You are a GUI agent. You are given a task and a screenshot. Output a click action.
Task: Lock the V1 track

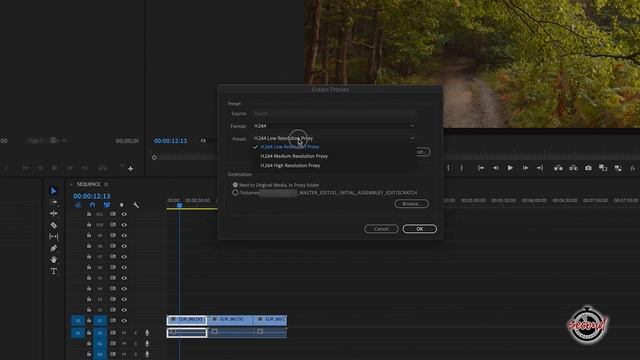point(89,320)
